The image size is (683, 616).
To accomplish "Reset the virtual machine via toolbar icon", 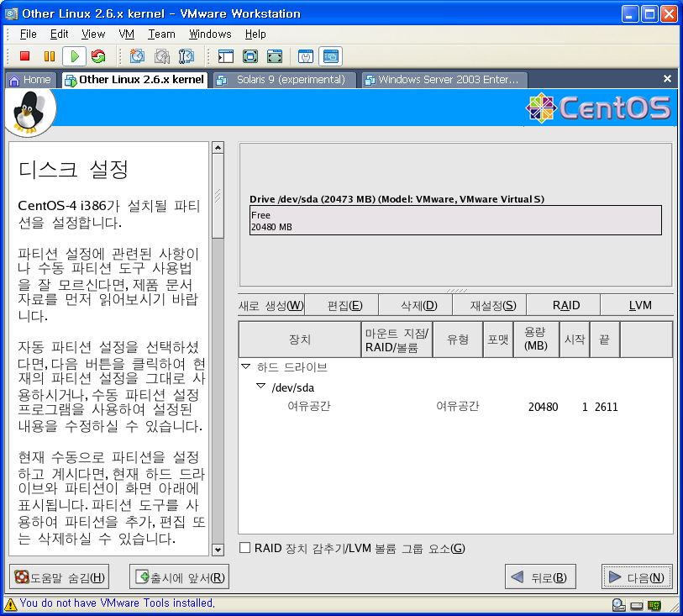I will tap(98, 56).
